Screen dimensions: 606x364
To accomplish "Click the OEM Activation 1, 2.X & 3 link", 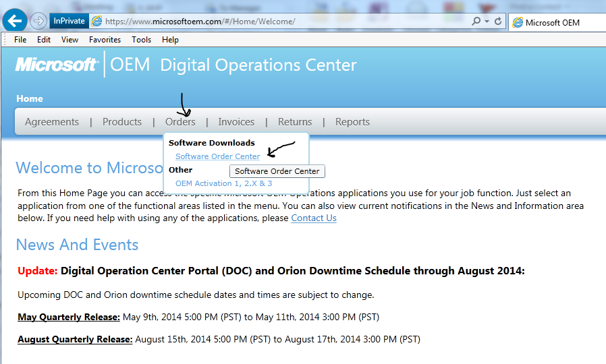I will tap(224, 183).
